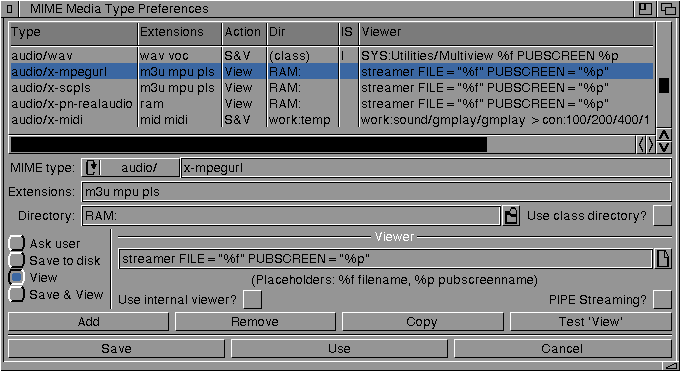The height and width of the screenshot is (371, 680).
Task: Select the audio/x-midi row in list
Action: (x=332, y=120)
